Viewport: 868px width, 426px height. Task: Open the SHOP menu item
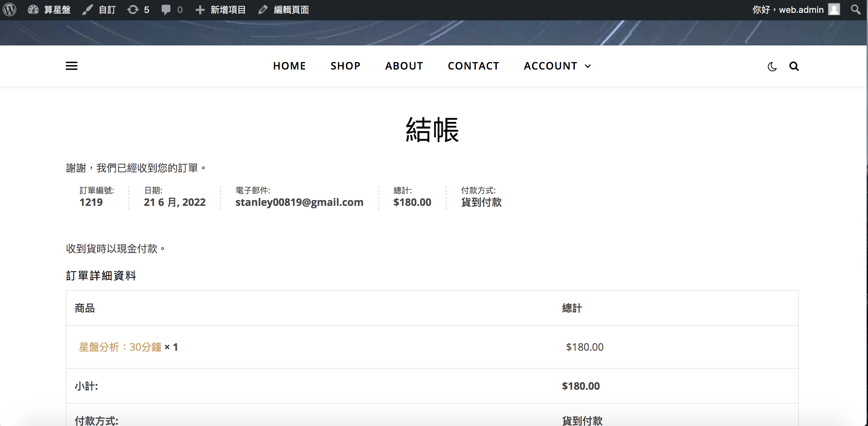345,66
